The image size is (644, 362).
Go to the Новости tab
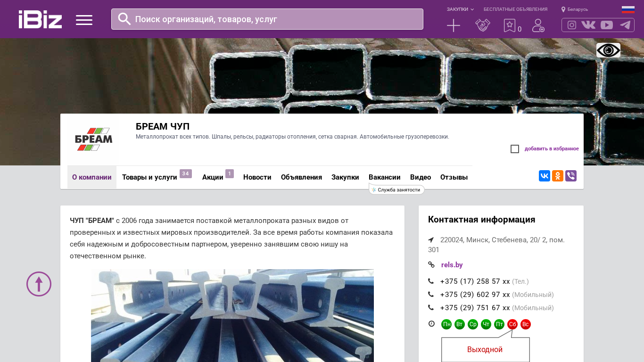[257, 177]
